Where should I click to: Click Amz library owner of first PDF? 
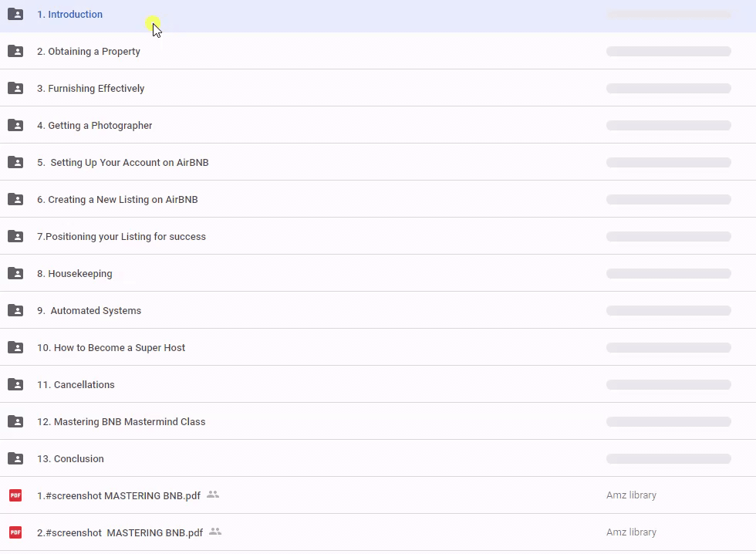point(631,495)
